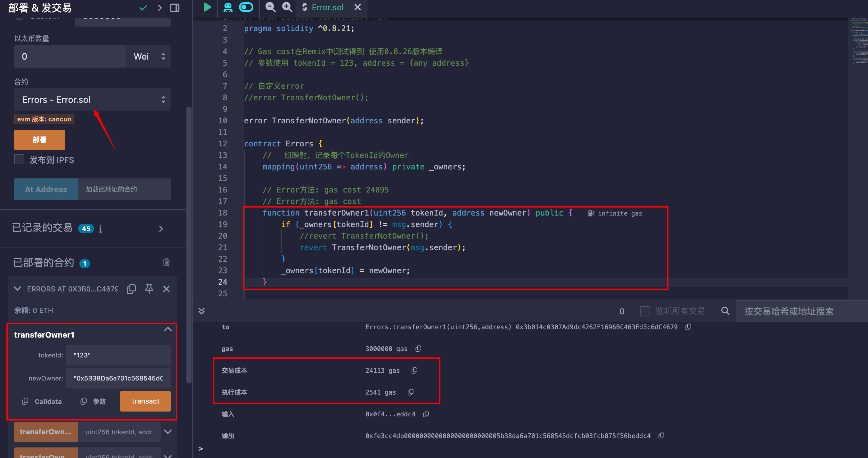868x458 pixels.
Task: Click the load contract address input field
Action: click(x=124, y=189)
